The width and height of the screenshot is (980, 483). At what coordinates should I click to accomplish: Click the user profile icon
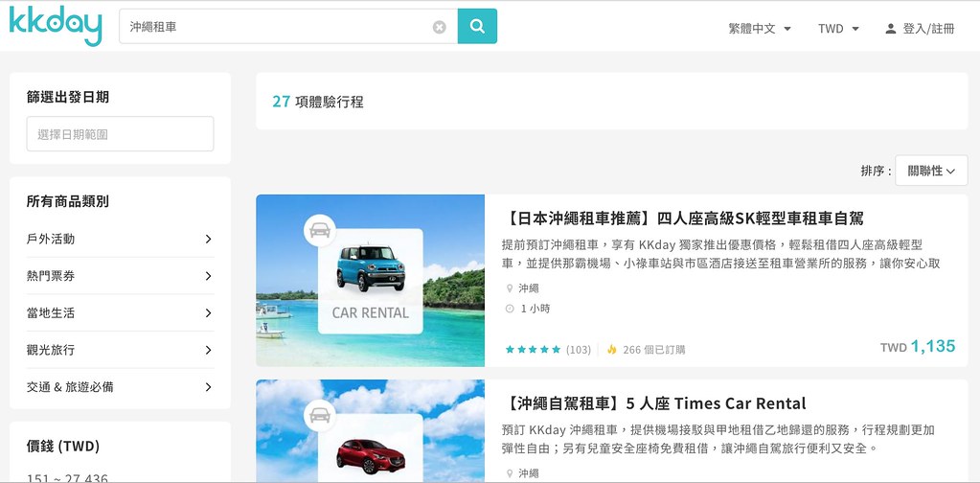tap(891, 29)
